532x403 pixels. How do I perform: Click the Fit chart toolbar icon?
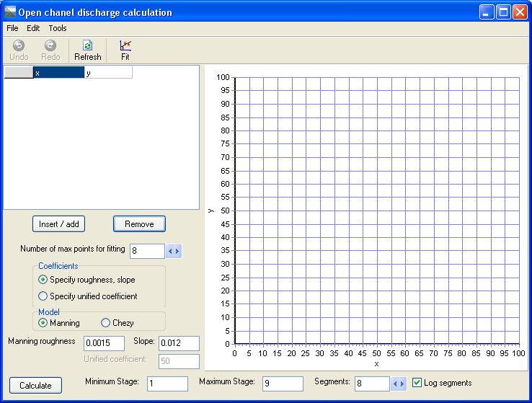tap(125, 50)
